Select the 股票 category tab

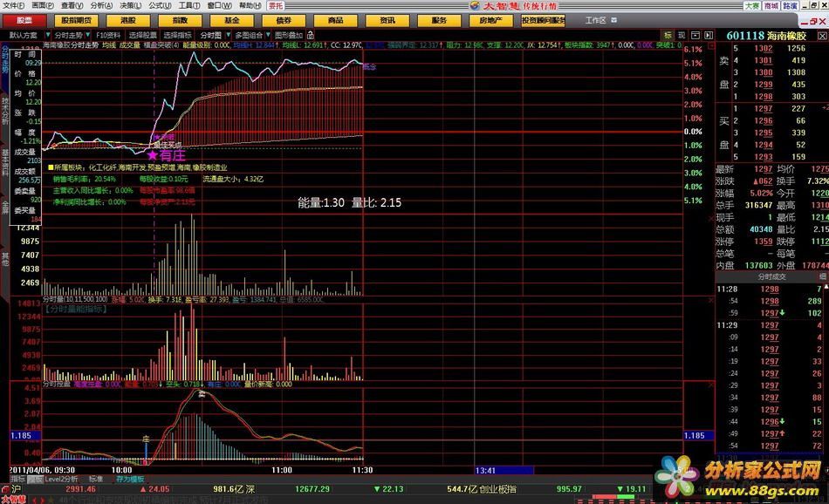pyautogui.click(x=24, y=21)
